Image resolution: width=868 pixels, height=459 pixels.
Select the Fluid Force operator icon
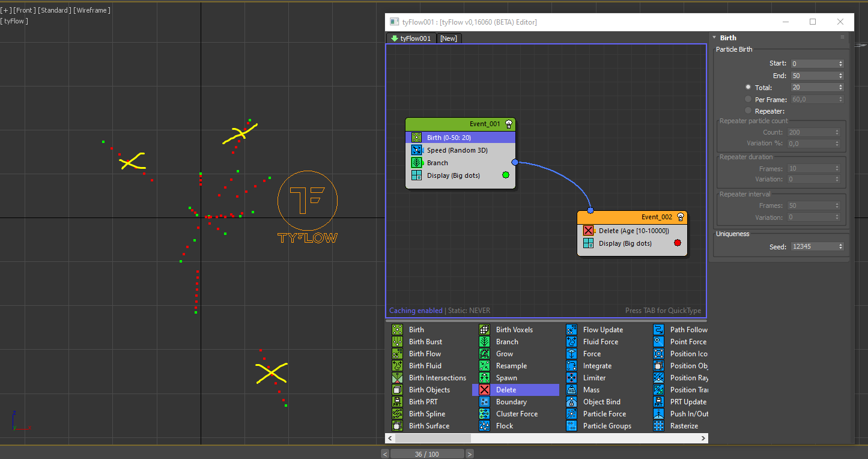(x=571, y=342)
